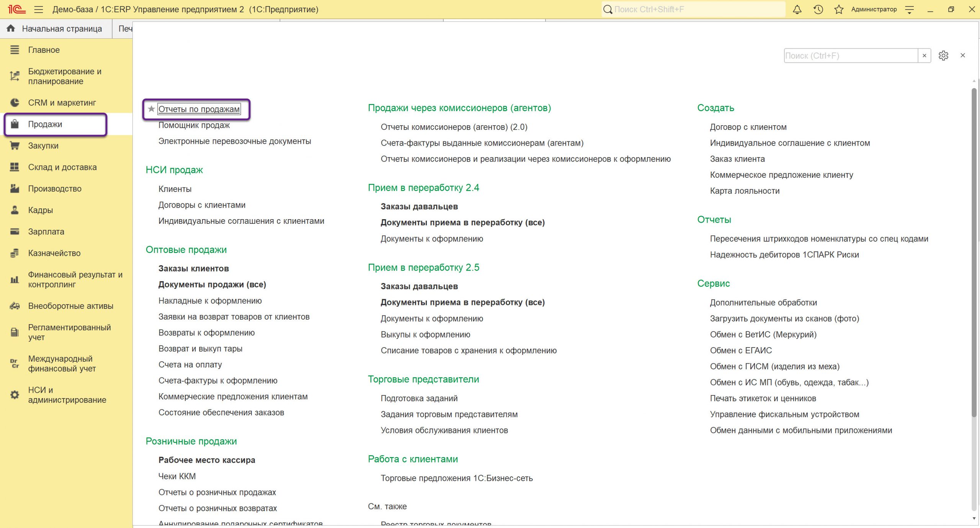
Task: Click the Склад и доставка icon
Action: click(15, 167)
